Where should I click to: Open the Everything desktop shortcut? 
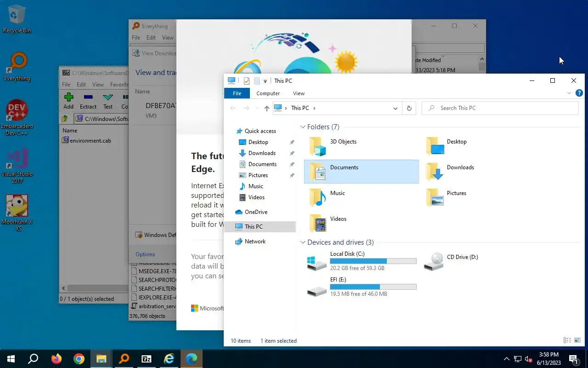(x=17, y=67)
